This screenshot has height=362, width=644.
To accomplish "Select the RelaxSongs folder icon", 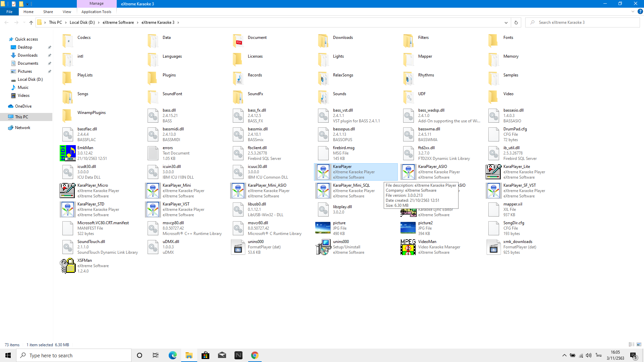I will click(323, 78).
